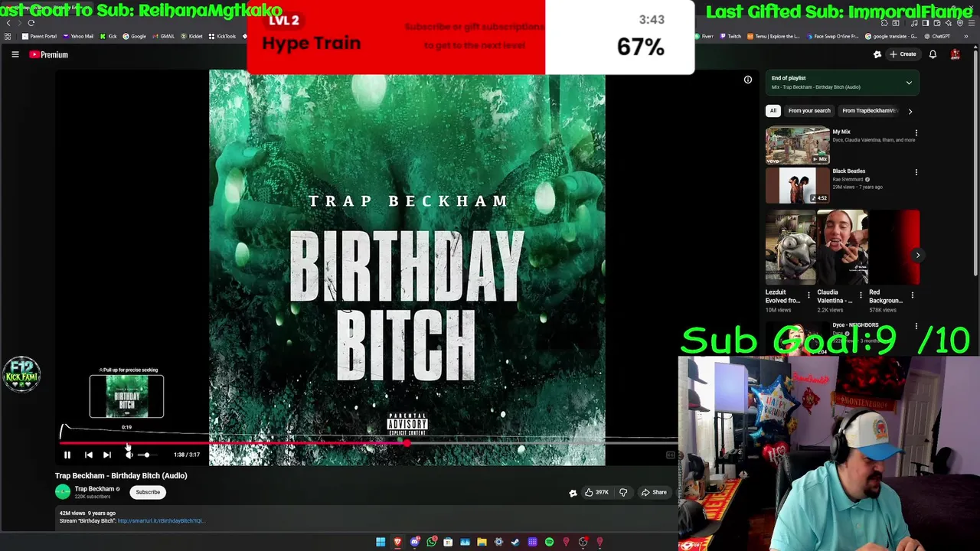Open the YouTube guide hamburger menu

(15, 54)
